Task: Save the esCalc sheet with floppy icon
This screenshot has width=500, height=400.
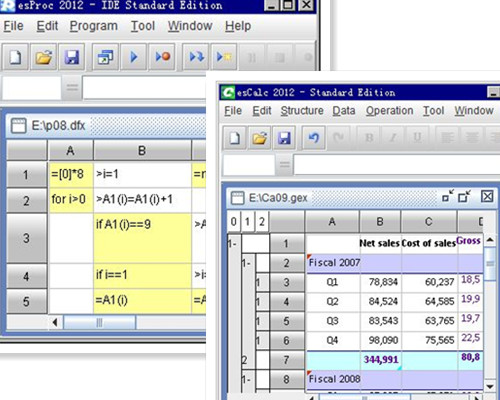Action: (284, 137)
